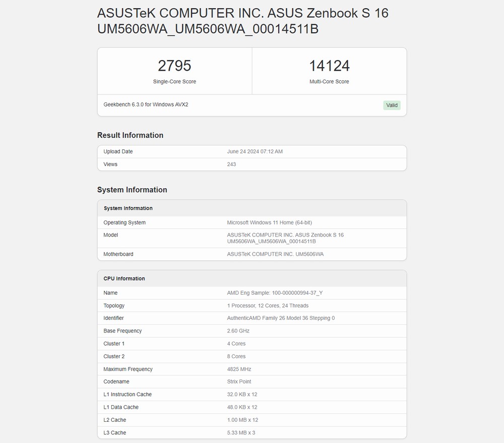Image resolution: width=504 pixels, height=443 pixels.
Task: Click the green Valid badge
Action: tap(392, 105)
